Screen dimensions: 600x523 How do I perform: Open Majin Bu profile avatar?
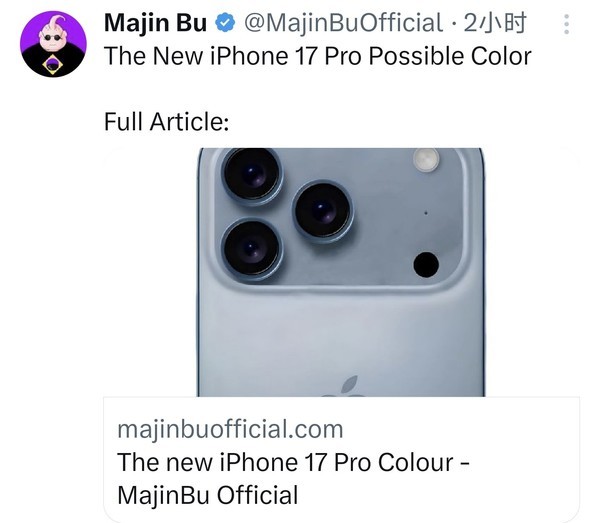click(54, 44)
